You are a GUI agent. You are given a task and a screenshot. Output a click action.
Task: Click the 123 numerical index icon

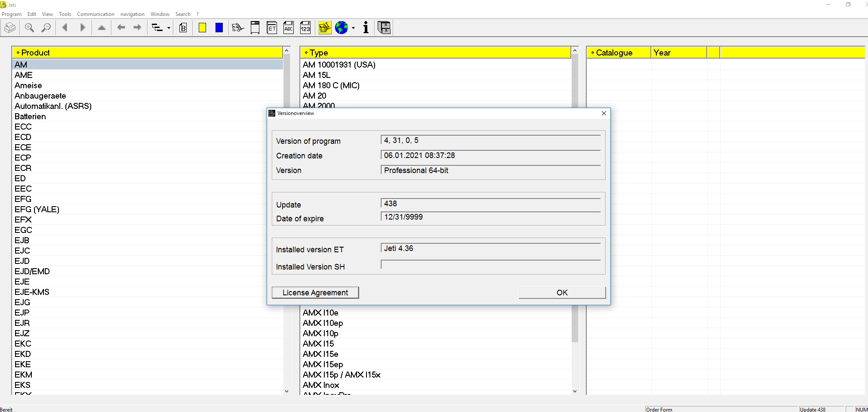pos(305,28)
